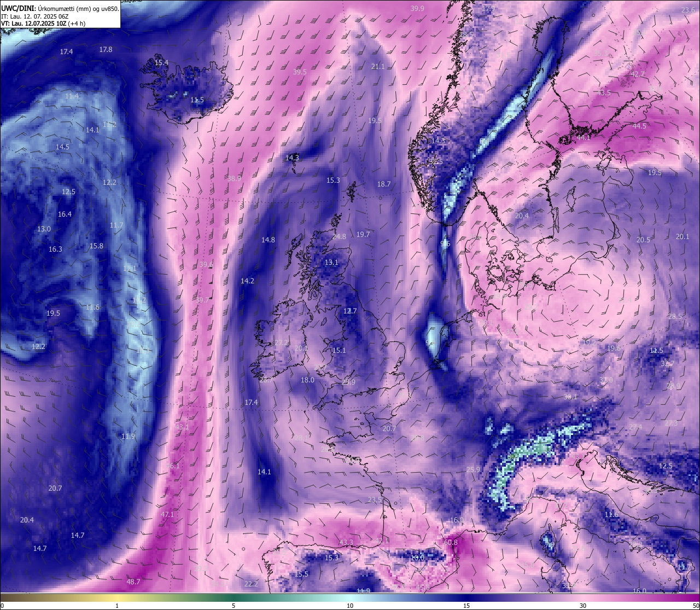Click the 24.8 value over northern Scotland
The width and height of the screenshot is (700, 610).
click(x=339, y=236)
